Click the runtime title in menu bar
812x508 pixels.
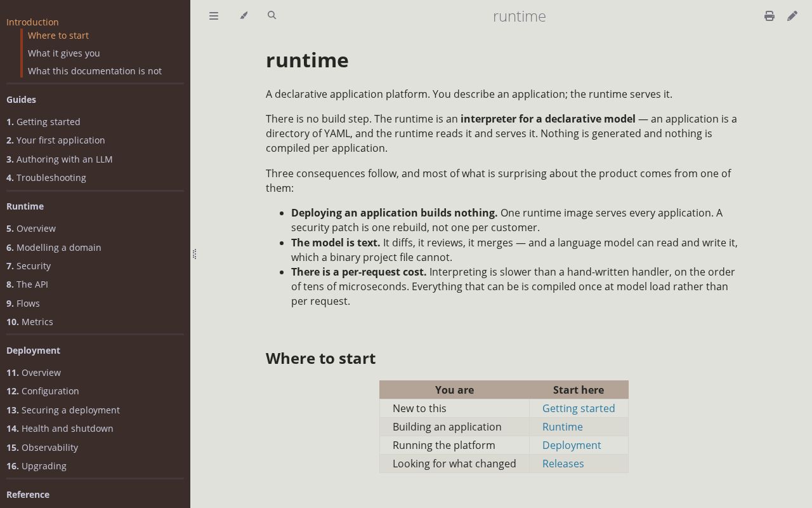tap(519, 16)
